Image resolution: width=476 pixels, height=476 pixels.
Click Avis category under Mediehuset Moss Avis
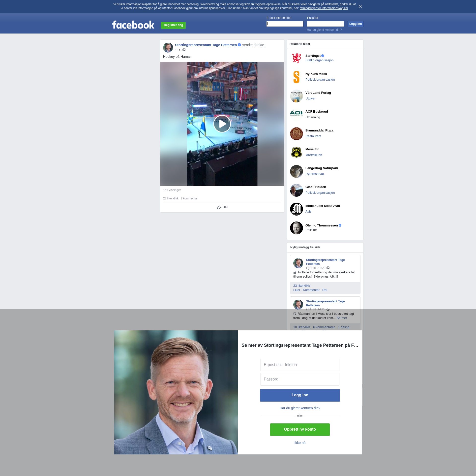(308, 212)
